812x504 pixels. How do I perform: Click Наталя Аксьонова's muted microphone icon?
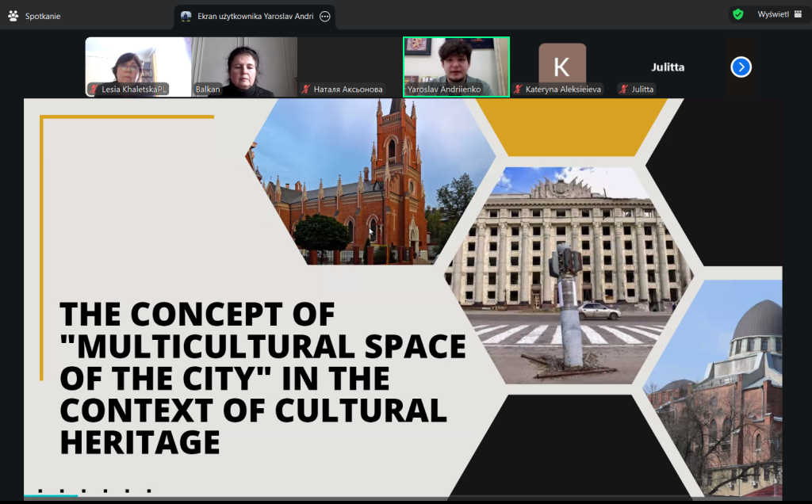pyautogui.click(x=306, y=90)
